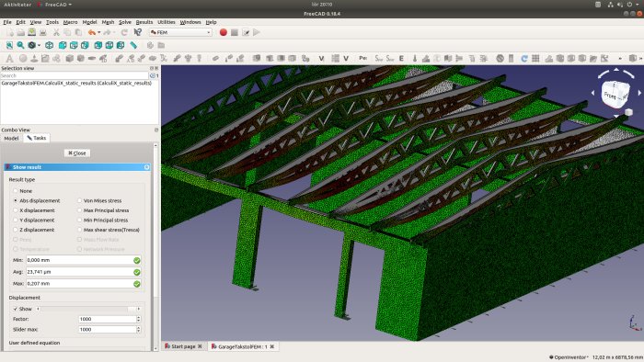This screenshot has height=362, width=644.
Task: Start macro recording with red circle
Action: pyautogui.click(x=223, y=32)
